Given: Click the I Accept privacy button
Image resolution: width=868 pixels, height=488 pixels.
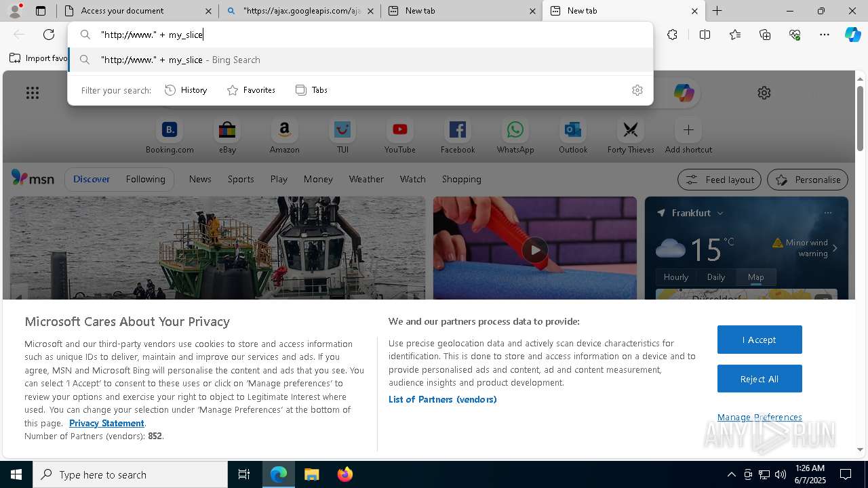Looking at the screenshot, I should [759, 340].
